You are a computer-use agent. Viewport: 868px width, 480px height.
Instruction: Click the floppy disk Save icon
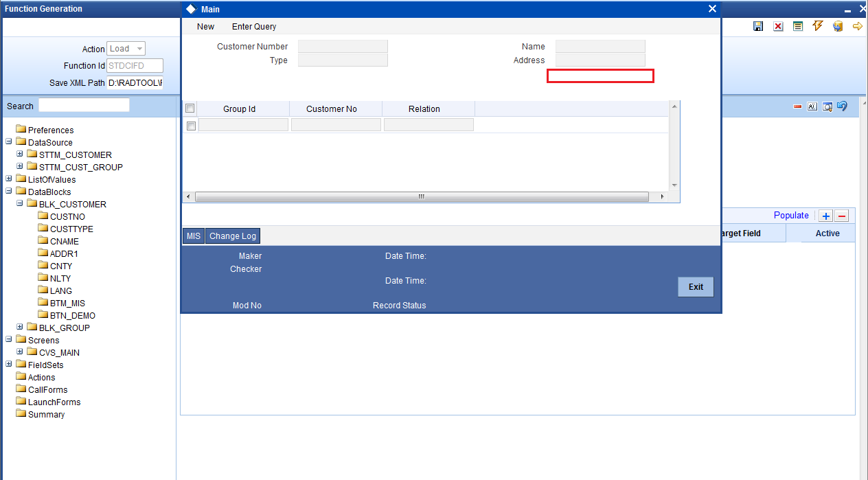pos(758,26)
